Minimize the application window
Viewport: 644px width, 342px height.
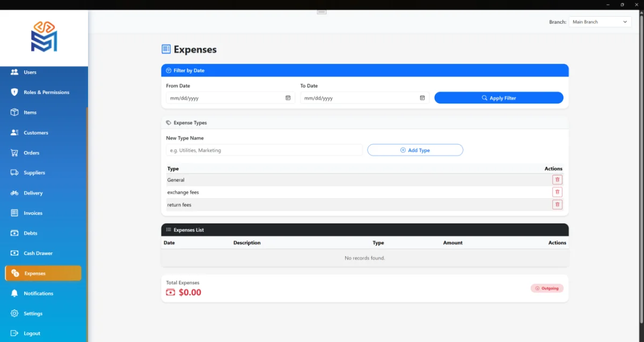click(609, 4)
